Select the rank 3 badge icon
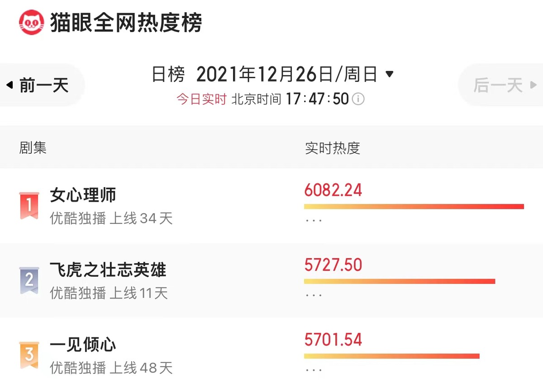The width and height of the screenshot is (543, 392). [29, 354]
